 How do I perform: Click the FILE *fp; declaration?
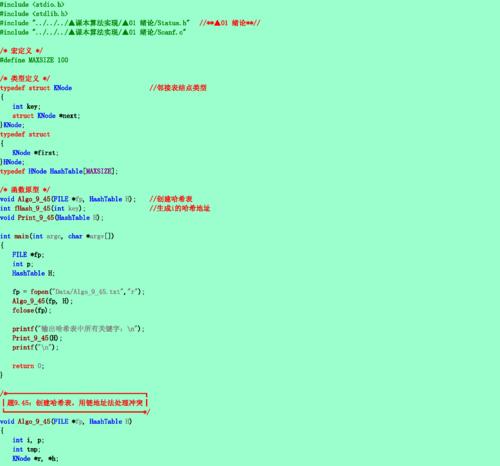click(28, 255)
